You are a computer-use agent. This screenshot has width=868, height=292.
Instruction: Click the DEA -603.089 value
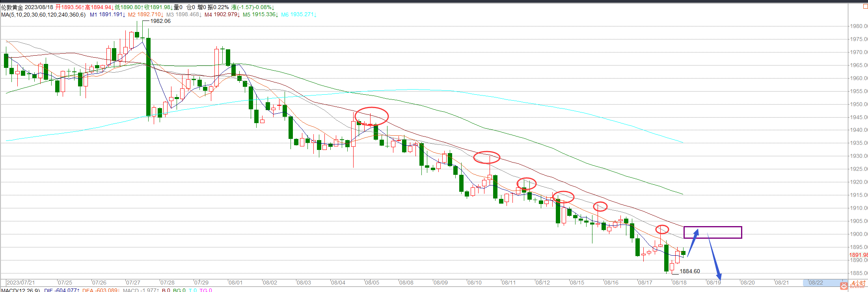click(101, 290)
